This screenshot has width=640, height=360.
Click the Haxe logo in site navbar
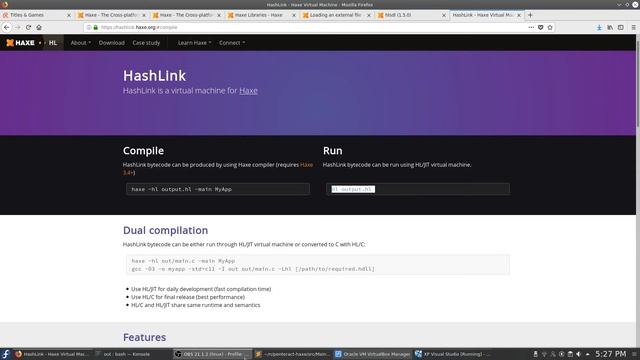pyautogui.click(x=20, y=42)
